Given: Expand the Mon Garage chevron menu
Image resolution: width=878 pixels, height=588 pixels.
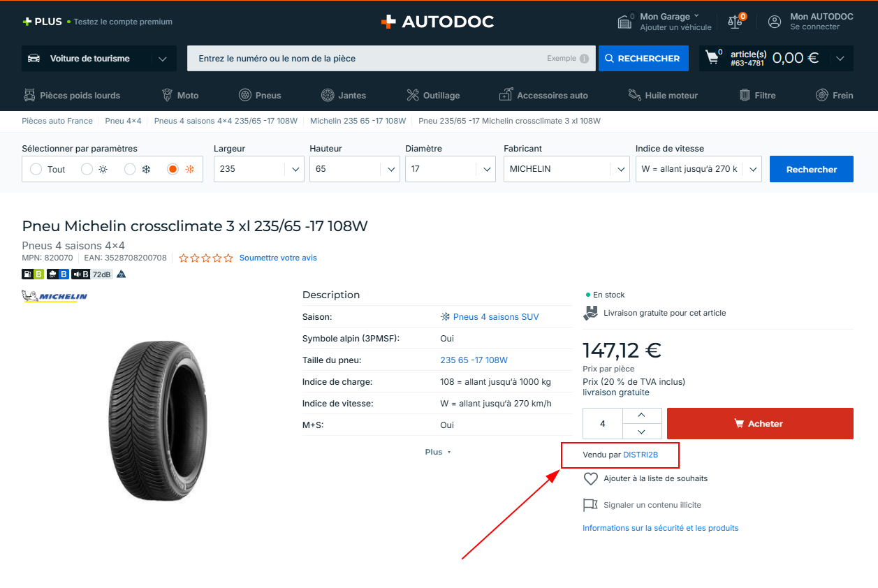Looking at the screenshot, I should [696, 16].
